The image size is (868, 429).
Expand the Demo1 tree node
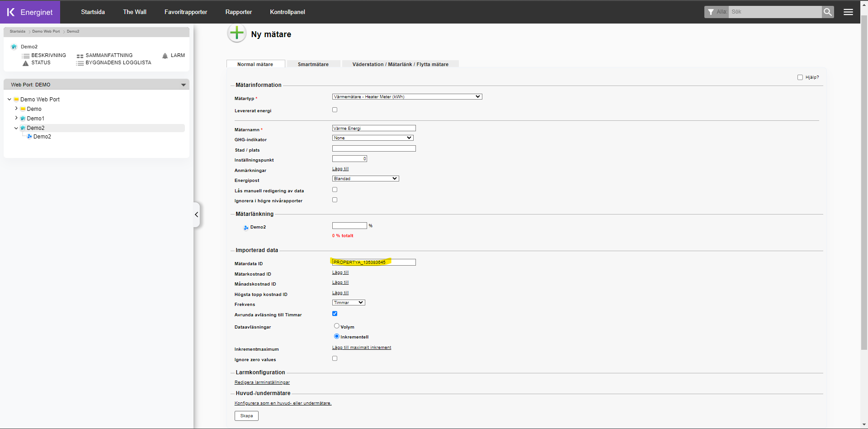[x=16, y=118]
